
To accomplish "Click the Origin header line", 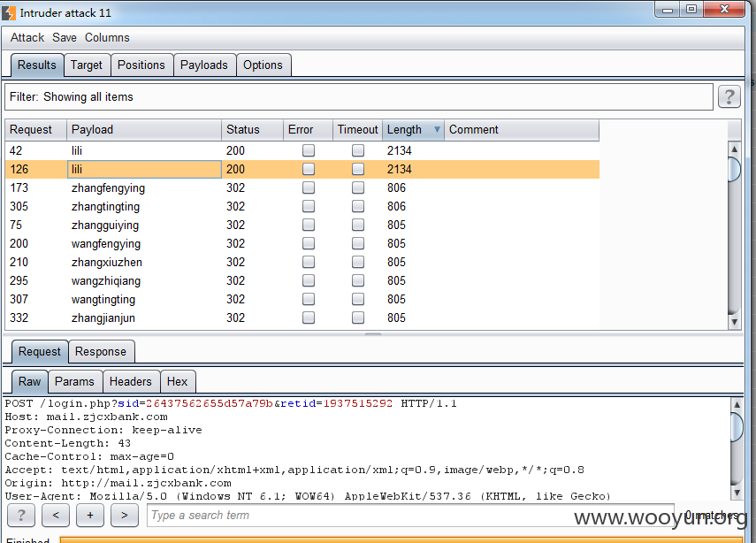I will click(118, 483).
